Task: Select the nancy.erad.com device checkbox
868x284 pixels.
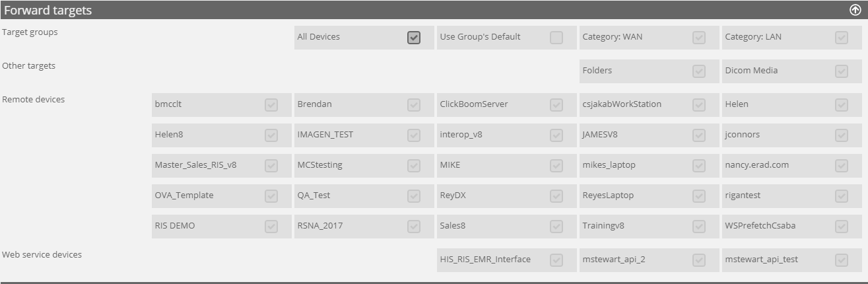Action: (x=842, y=165)
